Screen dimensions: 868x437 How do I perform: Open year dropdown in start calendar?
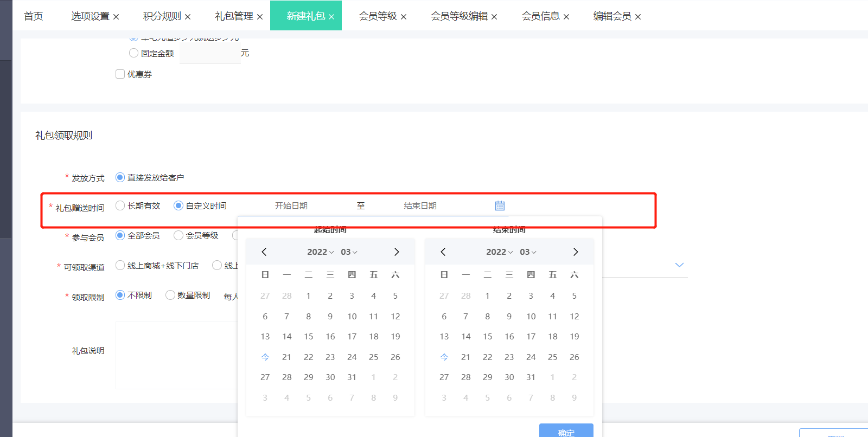coord(320,252)
